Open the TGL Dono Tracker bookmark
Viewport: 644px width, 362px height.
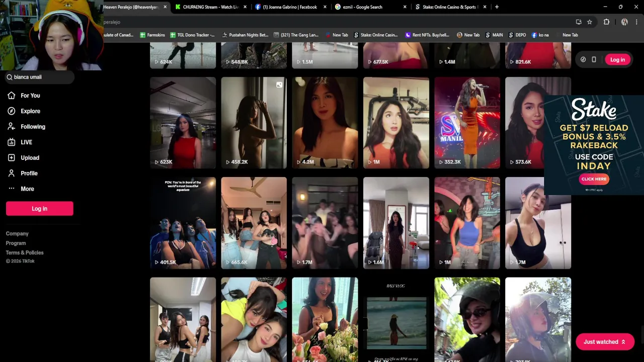coord(192,35)
